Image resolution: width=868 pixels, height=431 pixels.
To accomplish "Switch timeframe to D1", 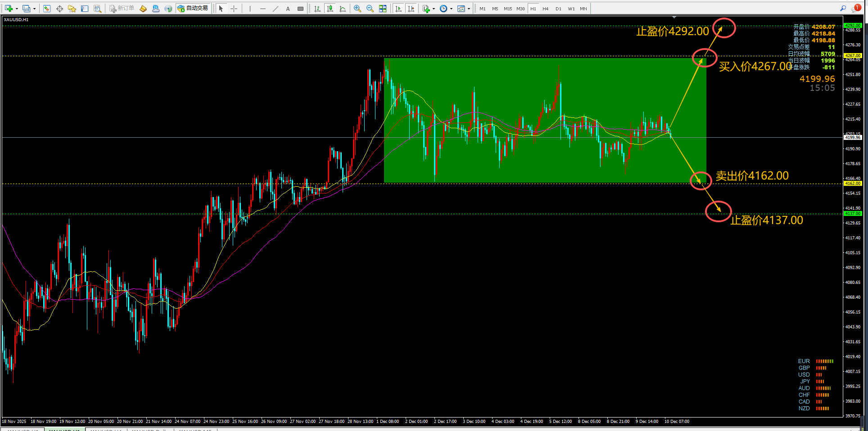I will [x=558, y=9].
